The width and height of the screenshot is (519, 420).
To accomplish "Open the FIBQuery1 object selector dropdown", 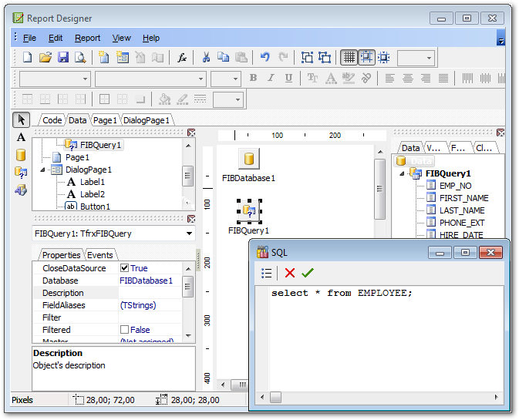I will click(x=190, y=234).
